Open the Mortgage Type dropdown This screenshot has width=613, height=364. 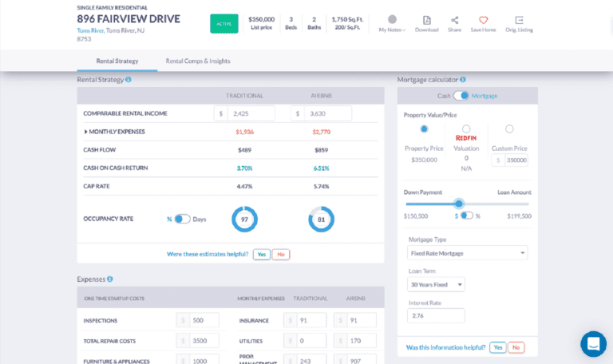click(467, 253)
